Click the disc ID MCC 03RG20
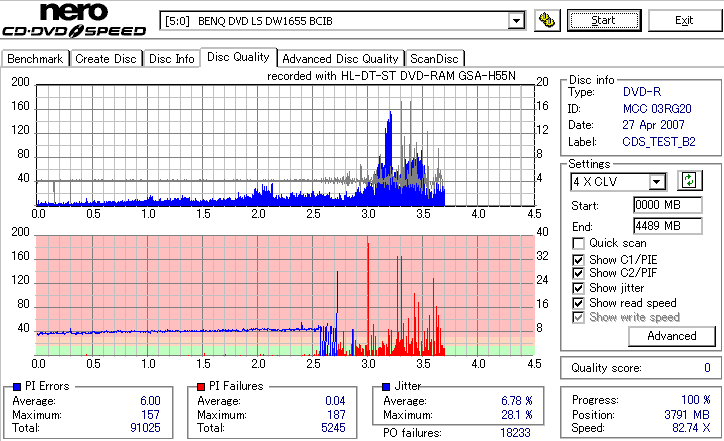 (x=657, y=109)
